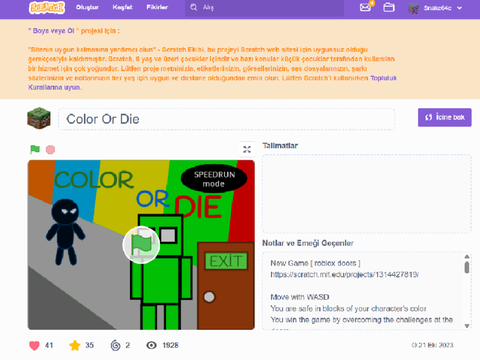Enter fullscreen stage mode

point(247,149)
